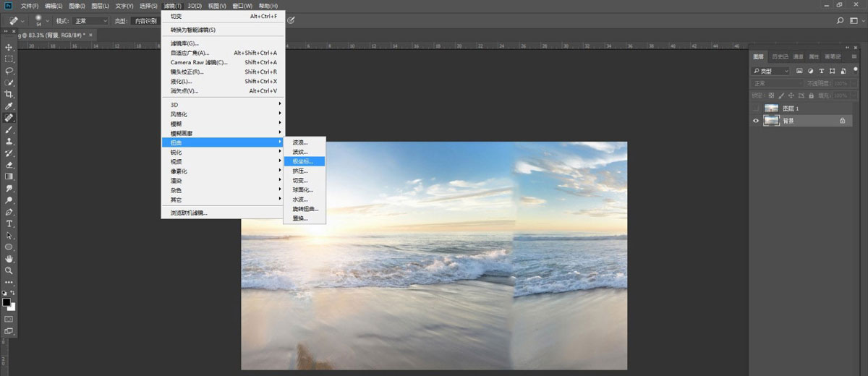Switch to the 历史记录 panel tab
Viewport: 868px width, 376px height.
click(x=780, y=56)
